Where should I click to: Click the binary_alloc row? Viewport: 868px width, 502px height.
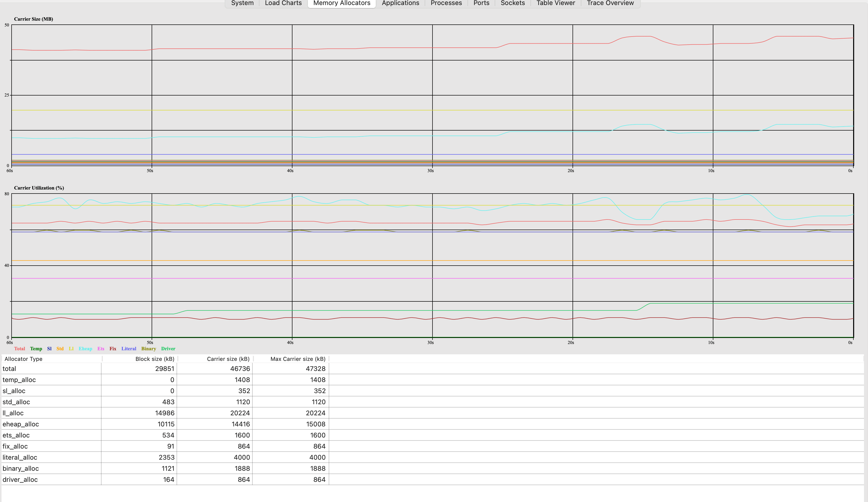pos(21,468)
